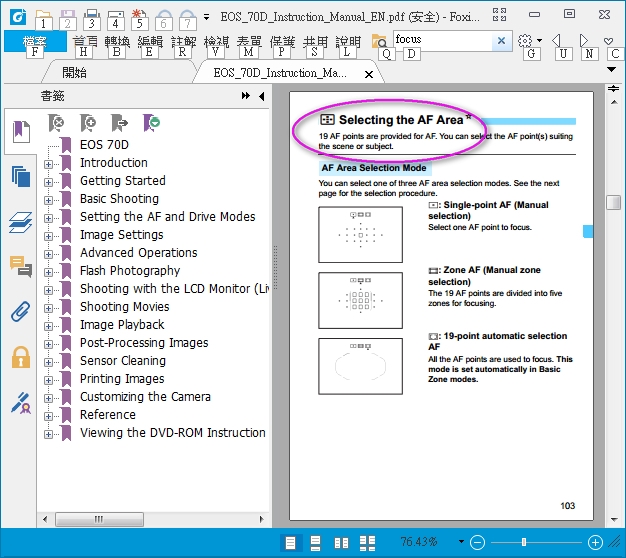Go to previous search result arrow
Screen dimensions: 626x558
(557, 40)
